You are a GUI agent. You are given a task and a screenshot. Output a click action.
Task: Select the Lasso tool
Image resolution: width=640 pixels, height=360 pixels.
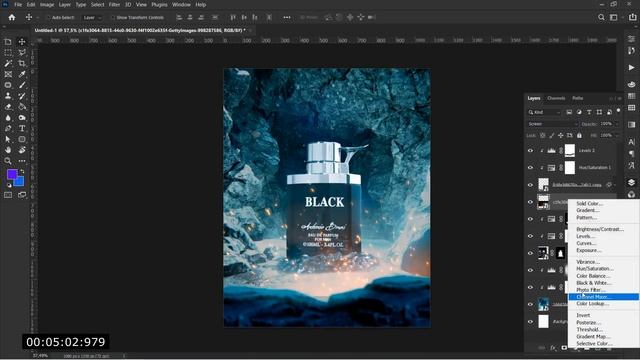[22, 53]
